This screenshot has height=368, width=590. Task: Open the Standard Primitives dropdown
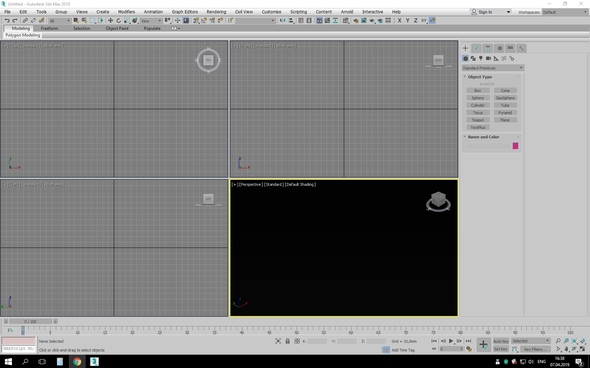493,68
